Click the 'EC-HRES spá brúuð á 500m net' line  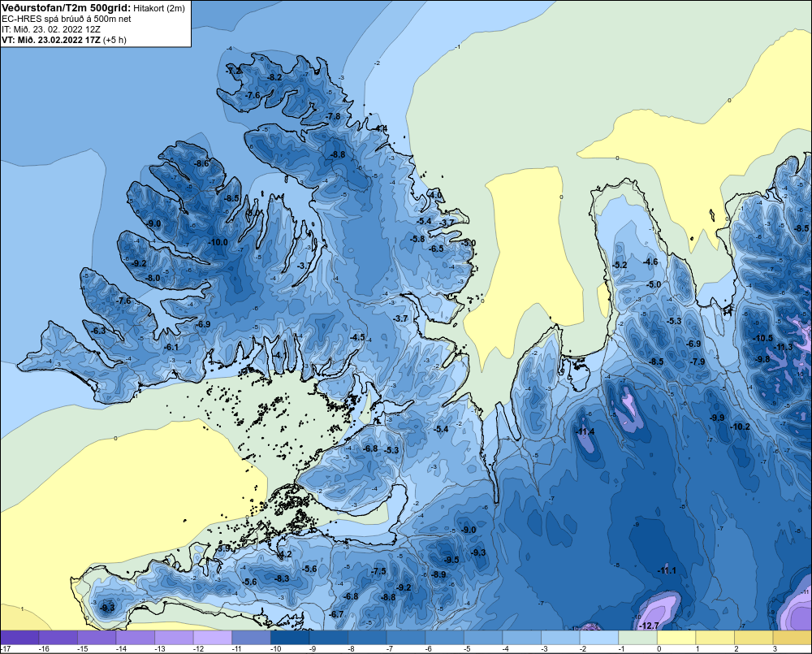point(67,19)
